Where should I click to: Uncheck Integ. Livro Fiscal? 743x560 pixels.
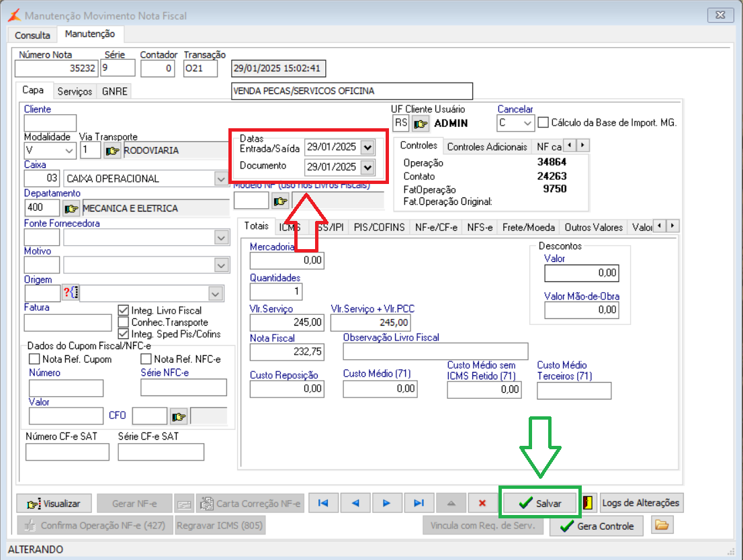coord(123,310)
